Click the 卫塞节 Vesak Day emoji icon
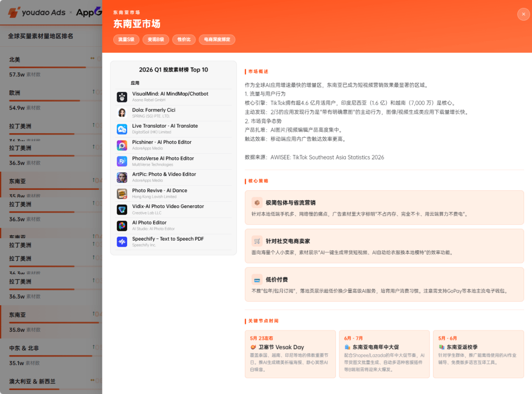The height and width of the screenshot is (394, 532). [253, 347]
